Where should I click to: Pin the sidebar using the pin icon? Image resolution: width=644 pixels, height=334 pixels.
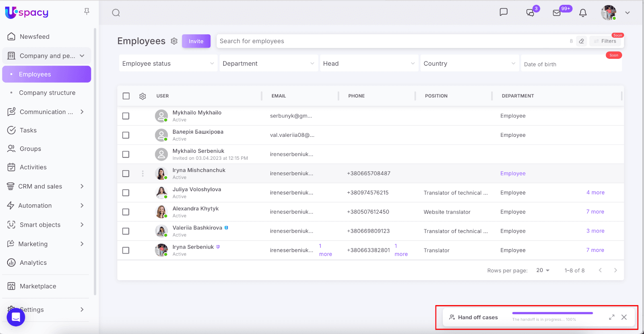click(87, 12)
